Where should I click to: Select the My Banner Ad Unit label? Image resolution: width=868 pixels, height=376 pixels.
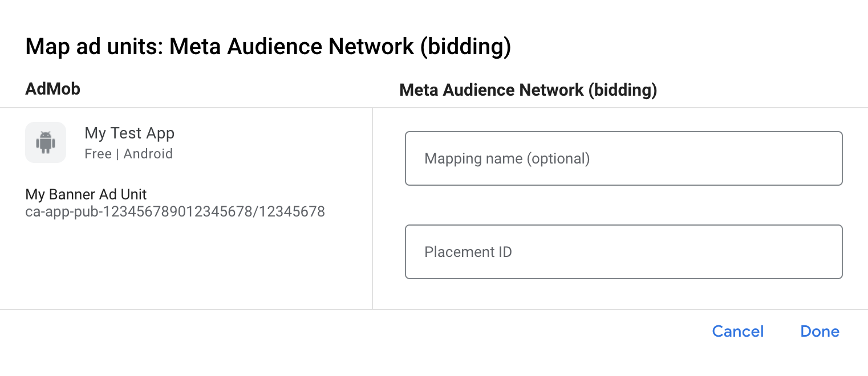86,195
